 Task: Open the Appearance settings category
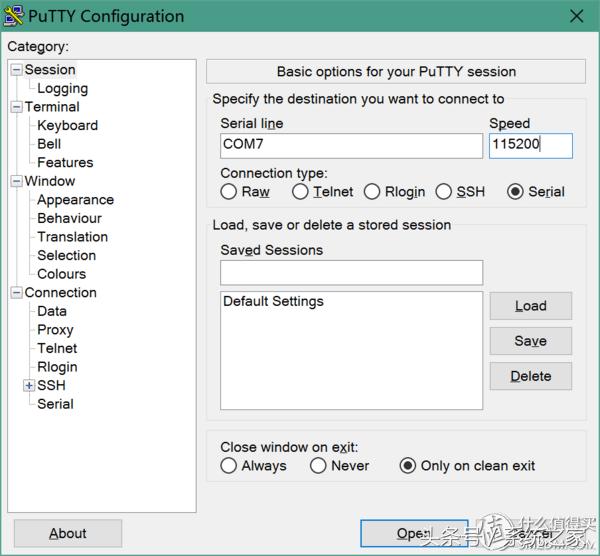[75, 200]
